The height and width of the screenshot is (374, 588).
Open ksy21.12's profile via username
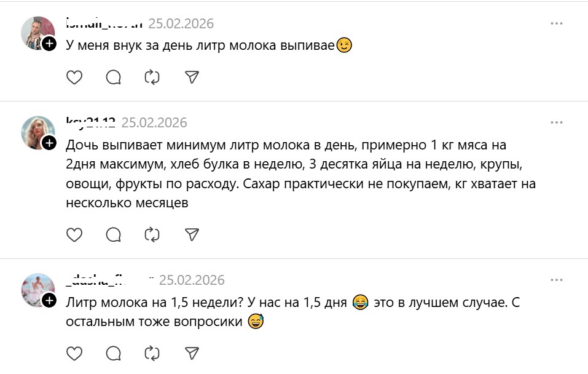click(91, 121)
